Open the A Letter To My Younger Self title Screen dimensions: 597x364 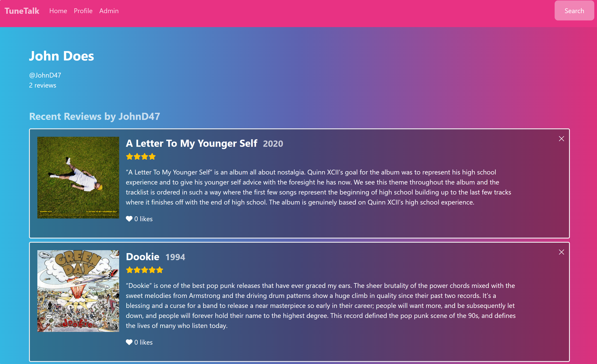[191, 143]
